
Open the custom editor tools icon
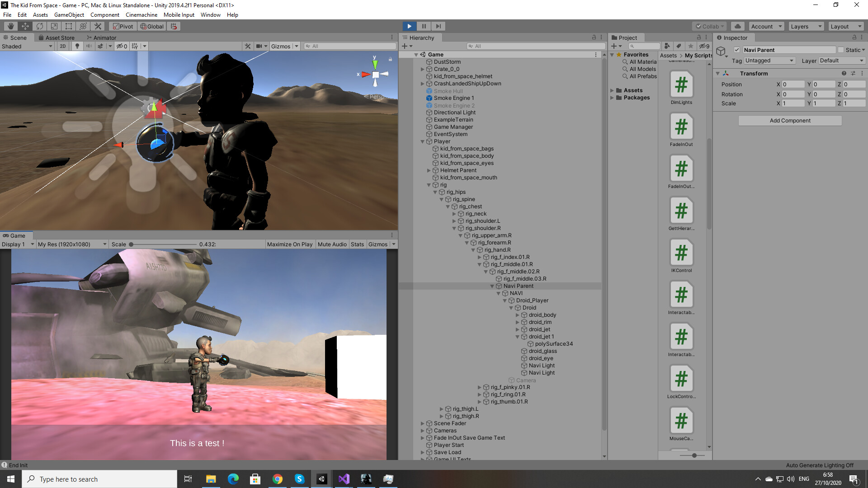98,26
